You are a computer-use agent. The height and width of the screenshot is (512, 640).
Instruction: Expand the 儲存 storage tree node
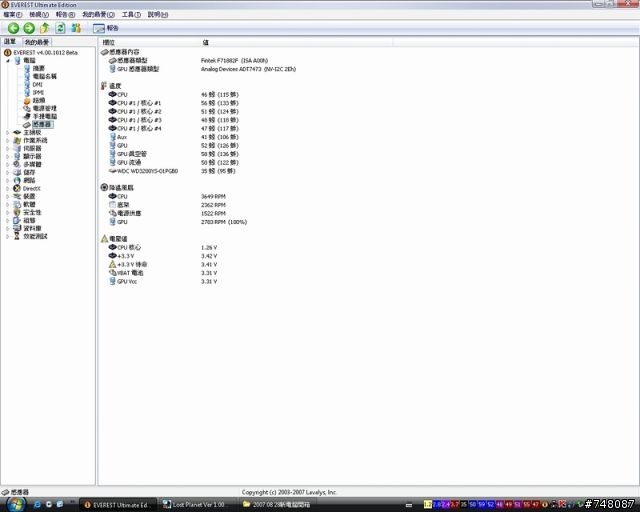[7, 172]
